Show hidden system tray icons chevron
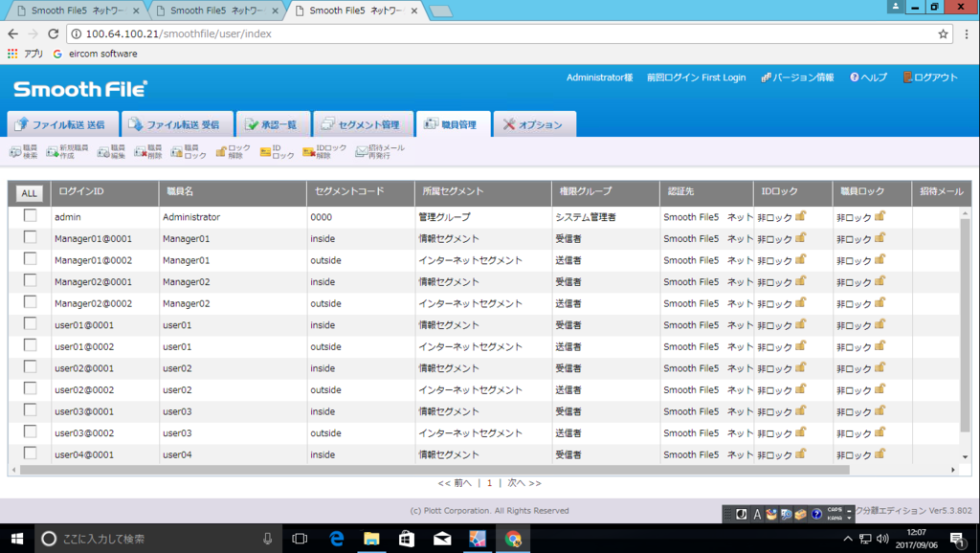The image size is (980, 553). [x=848, y=539]
